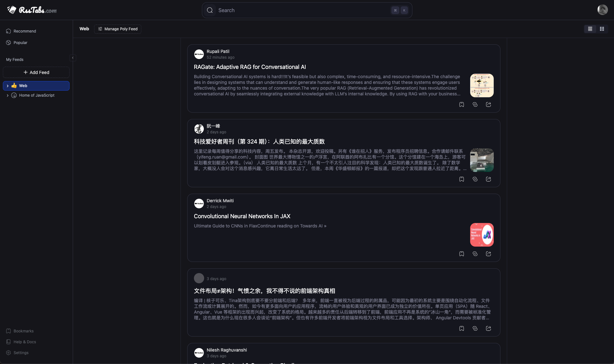This screenshot has width=614, height=364.
Task: Share the 文件布局≠架构 article
Action: [x=488, y=329]
